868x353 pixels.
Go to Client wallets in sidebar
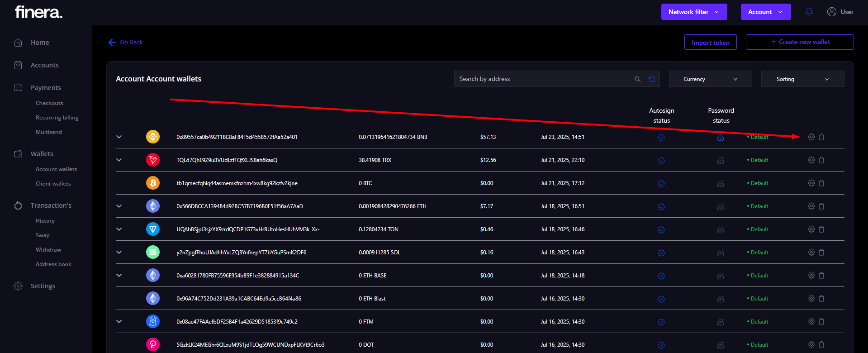pyautogui.click(x=53, y=184)
